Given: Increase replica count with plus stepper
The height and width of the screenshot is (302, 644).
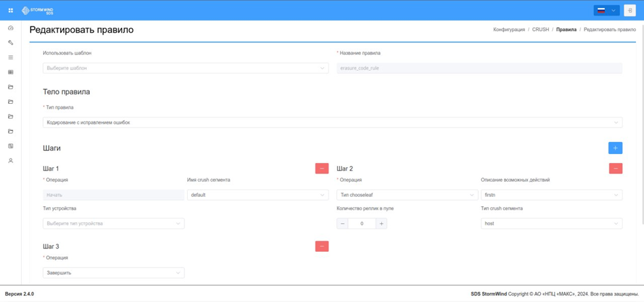Looking at the screenshot, I should tap(381, 223).
